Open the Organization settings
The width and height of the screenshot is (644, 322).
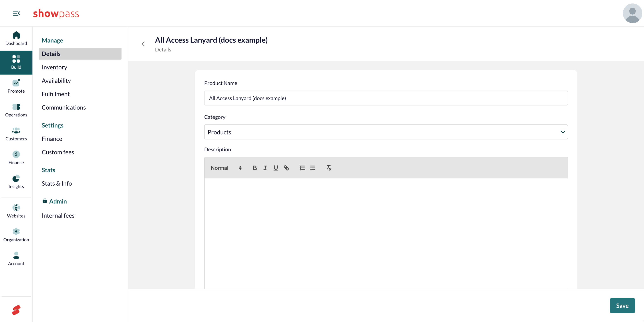pos(16,235)
